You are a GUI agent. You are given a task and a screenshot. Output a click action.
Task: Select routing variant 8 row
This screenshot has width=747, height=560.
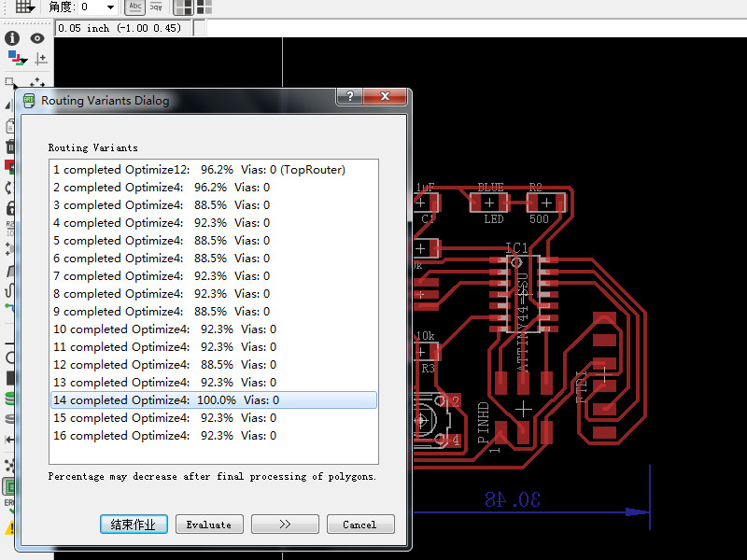click(214, 294)
